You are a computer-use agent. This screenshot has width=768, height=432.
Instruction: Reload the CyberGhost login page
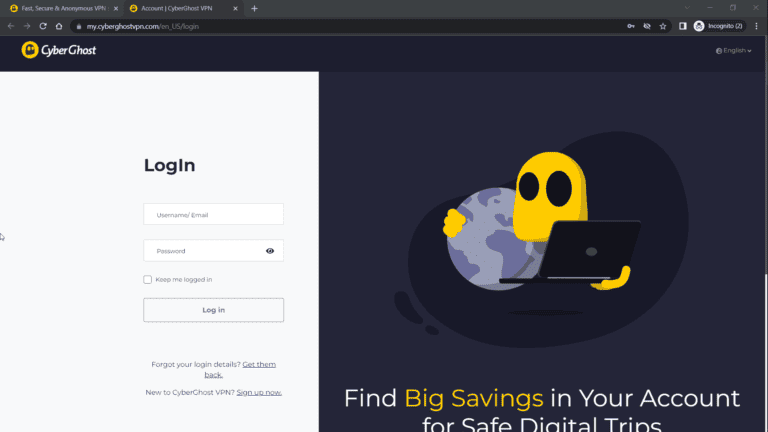[43, 26]
